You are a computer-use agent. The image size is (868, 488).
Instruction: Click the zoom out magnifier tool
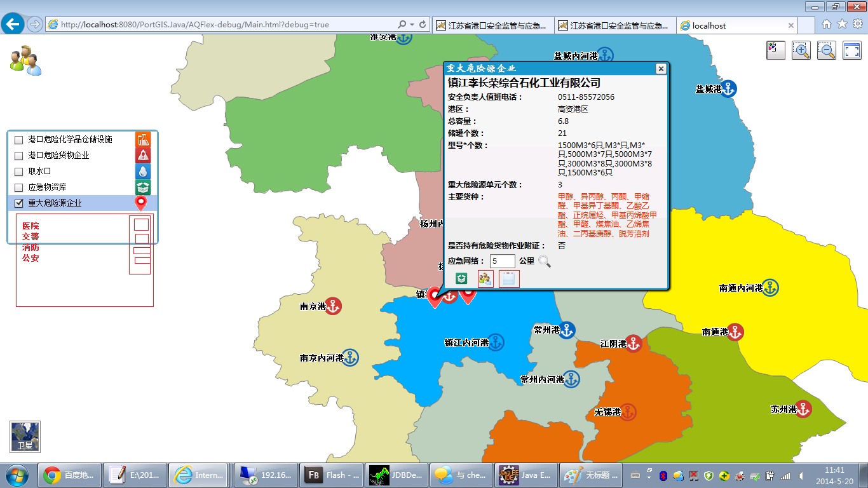(x=827, y=51)
